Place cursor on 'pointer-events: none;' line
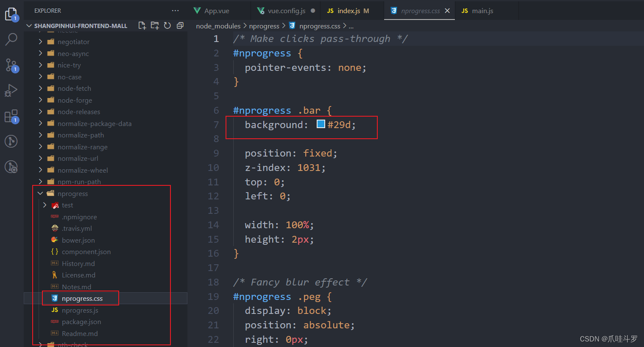Screen dimensions: 644x347 point(305,67)
